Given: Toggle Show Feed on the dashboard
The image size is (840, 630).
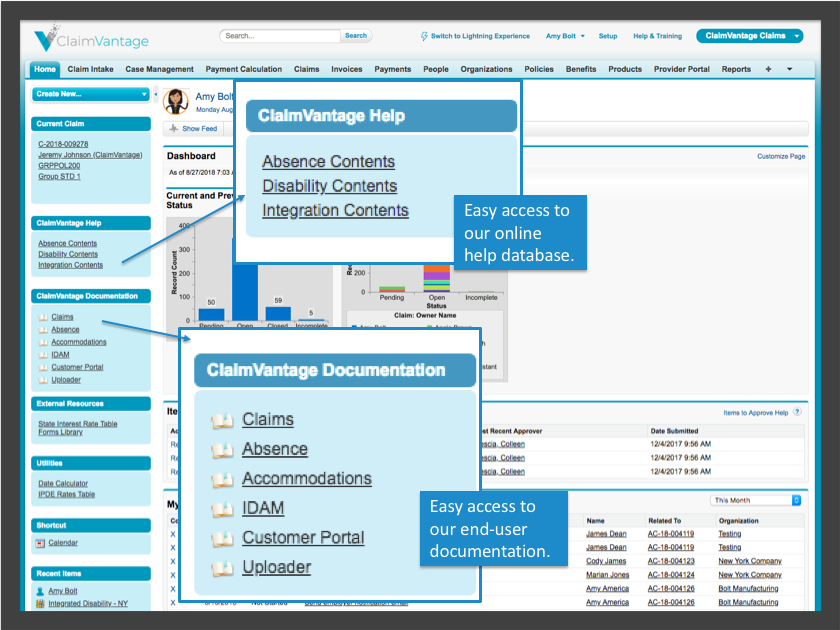Looking at the screenshot, I should [195, 128].
